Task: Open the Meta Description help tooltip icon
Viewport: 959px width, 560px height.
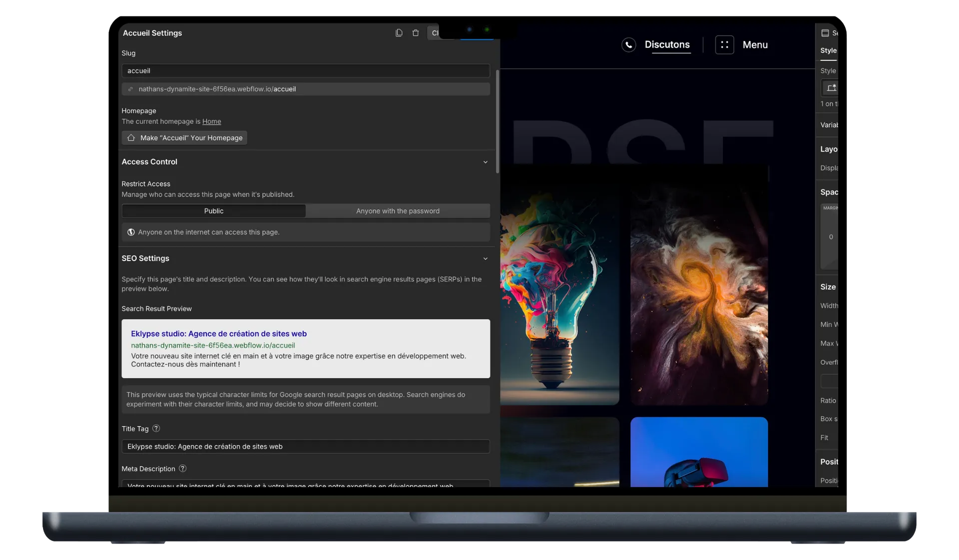Action: click(182, 468)
